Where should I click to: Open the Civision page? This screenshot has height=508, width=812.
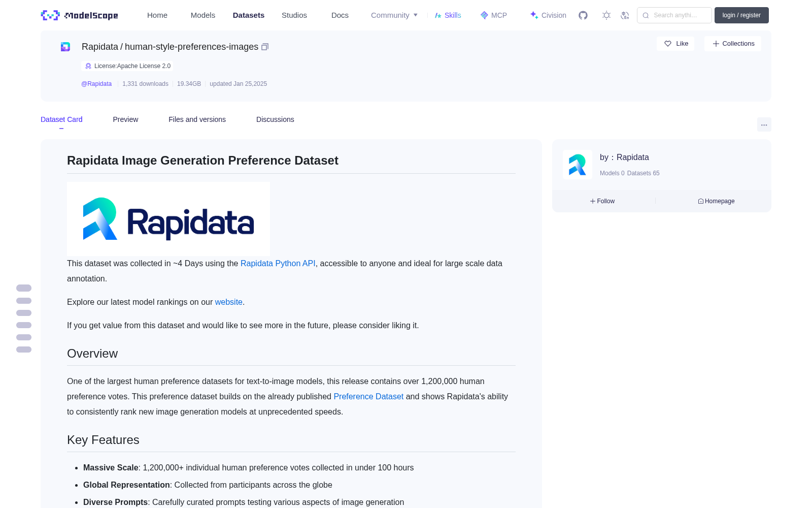(548, 15)
